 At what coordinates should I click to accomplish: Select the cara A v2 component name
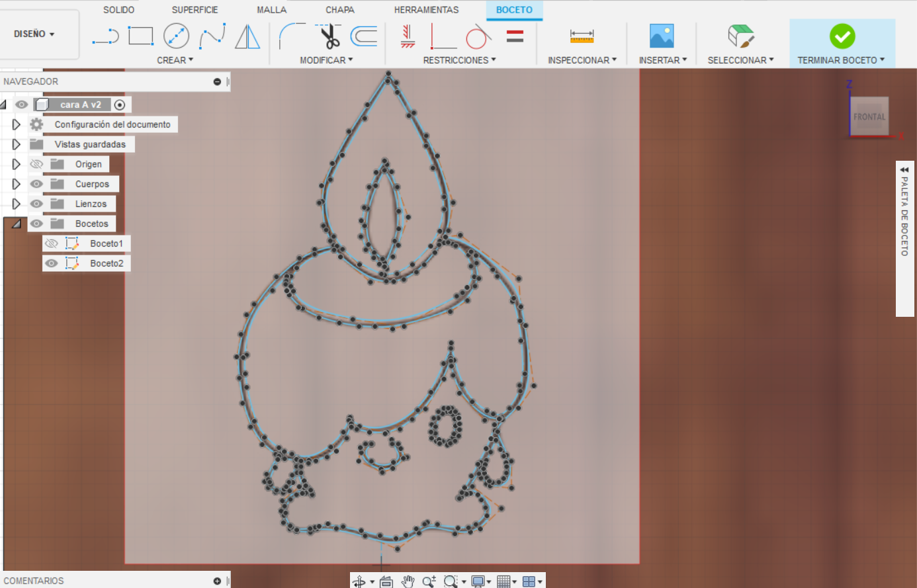pyautogui.click(x=81, y=105)
